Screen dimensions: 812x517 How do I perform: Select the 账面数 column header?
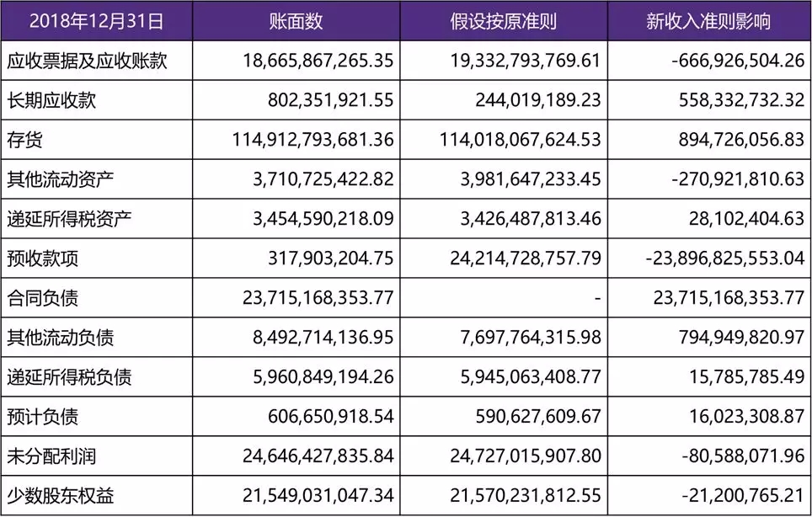296,21
